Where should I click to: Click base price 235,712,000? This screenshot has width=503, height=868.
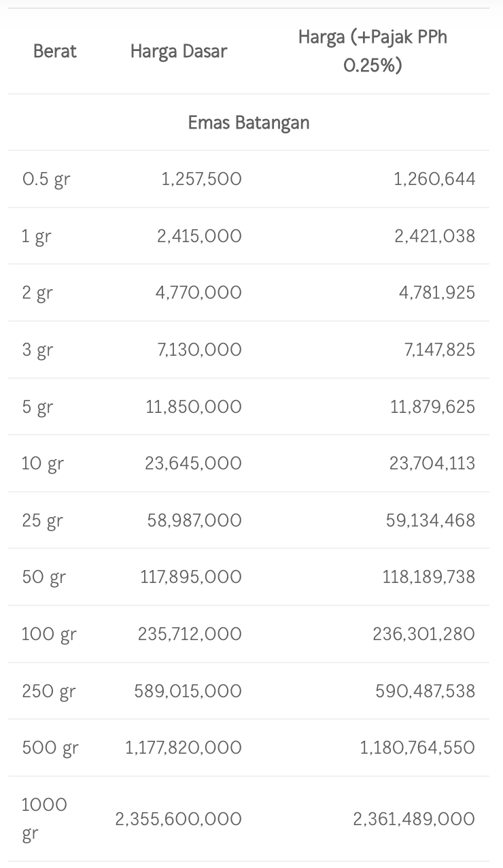point(190,634)
